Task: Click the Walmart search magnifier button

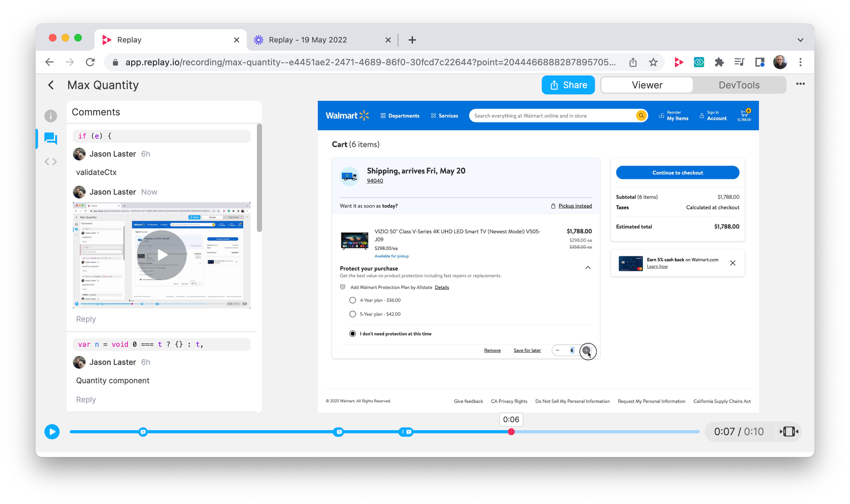Action: click(x=641, y=116)
